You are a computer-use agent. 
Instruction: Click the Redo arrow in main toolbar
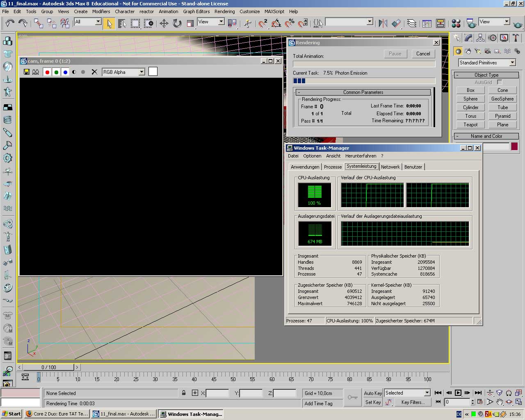(23, 23)
